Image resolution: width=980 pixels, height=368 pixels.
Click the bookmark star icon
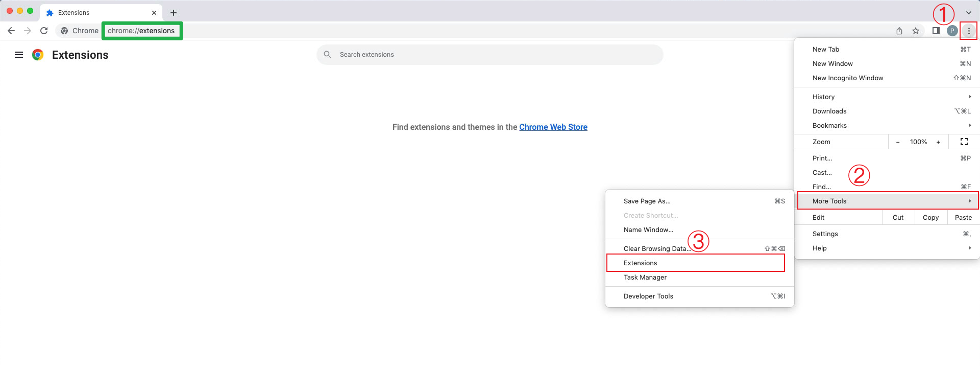pos(916,31)
